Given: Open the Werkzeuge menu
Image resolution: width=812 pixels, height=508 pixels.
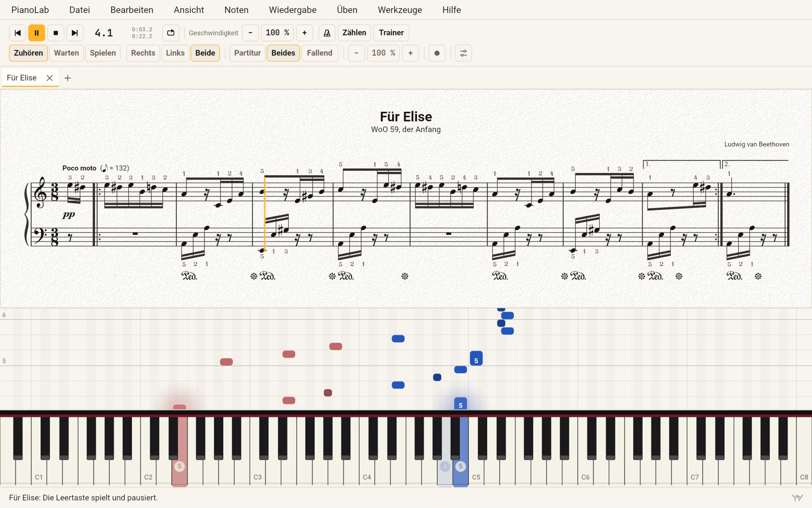Looking at the screenshot, I should (400, 10).
